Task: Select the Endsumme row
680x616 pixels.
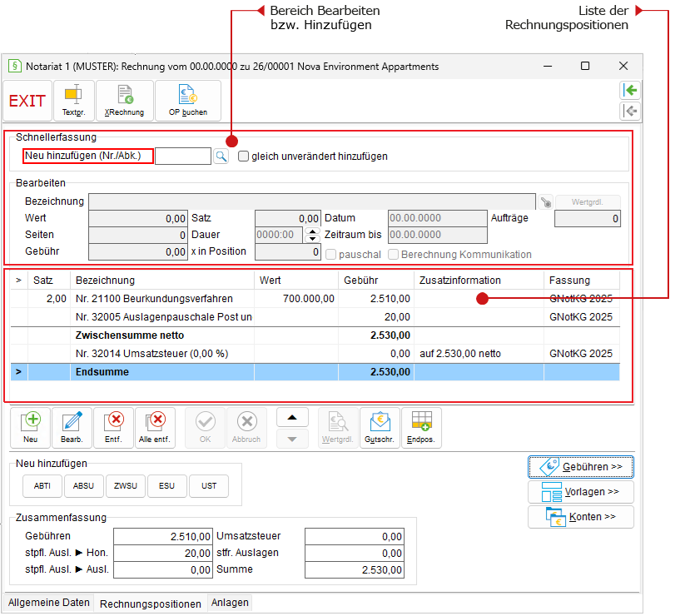Action: click(315, 372)
